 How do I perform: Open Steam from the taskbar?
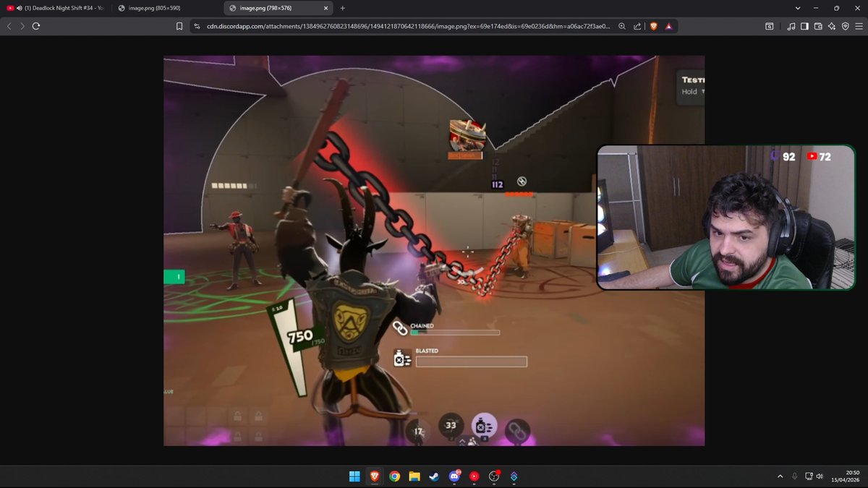click(x=434, y=476)
